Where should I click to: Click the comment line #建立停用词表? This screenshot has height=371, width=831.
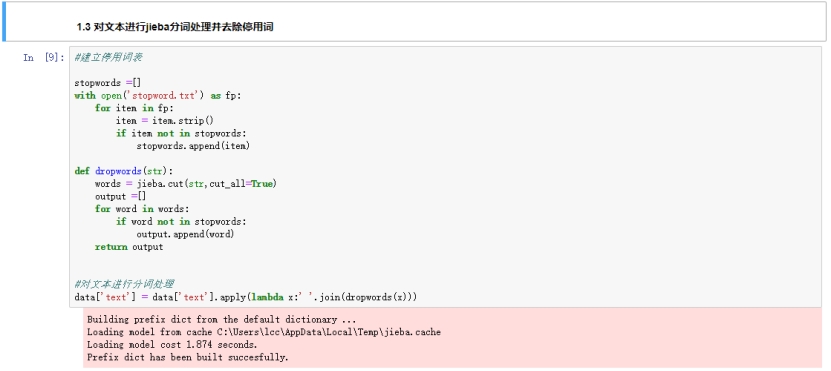(x=108, y=58)
